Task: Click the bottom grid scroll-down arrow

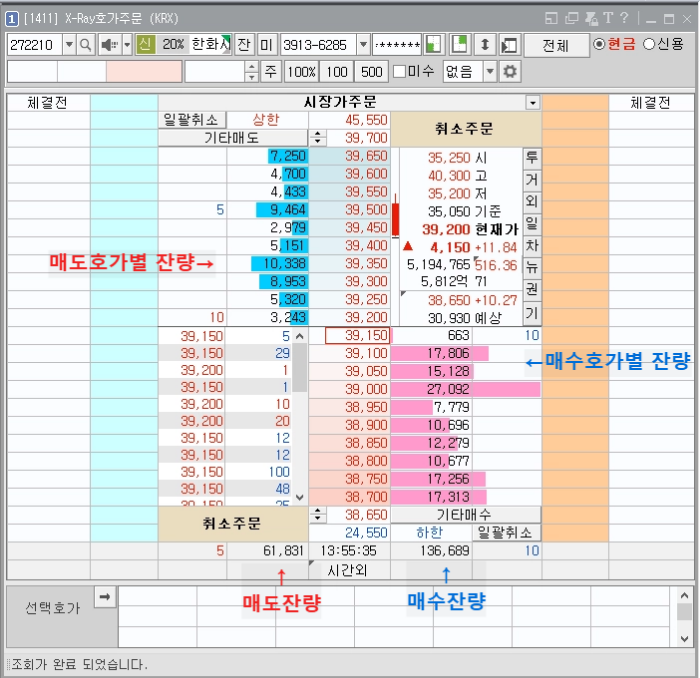Action: coord(684,639)
